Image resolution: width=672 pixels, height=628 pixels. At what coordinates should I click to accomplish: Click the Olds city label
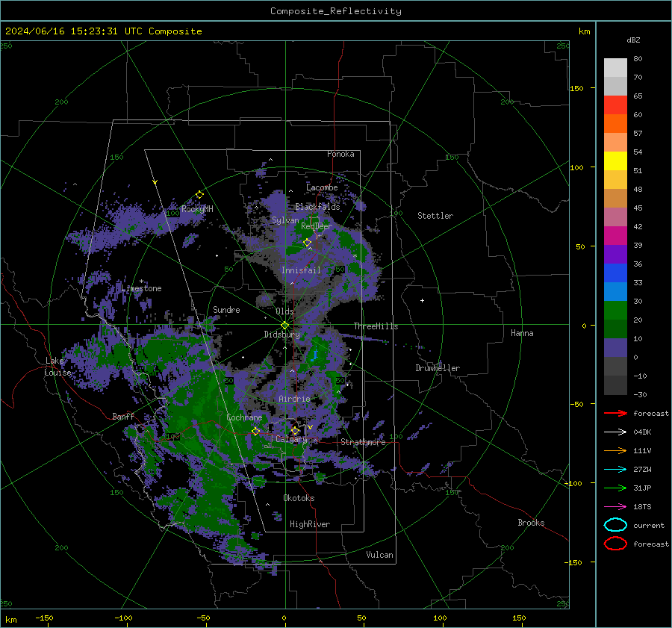pyautogui.click(x=284, y=311)
